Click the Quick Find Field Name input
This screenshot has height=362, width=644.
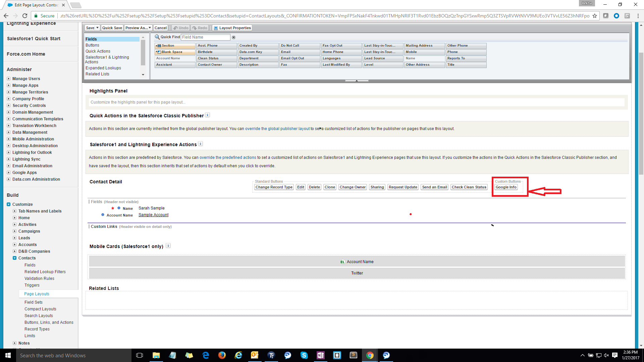click(205, 37)
